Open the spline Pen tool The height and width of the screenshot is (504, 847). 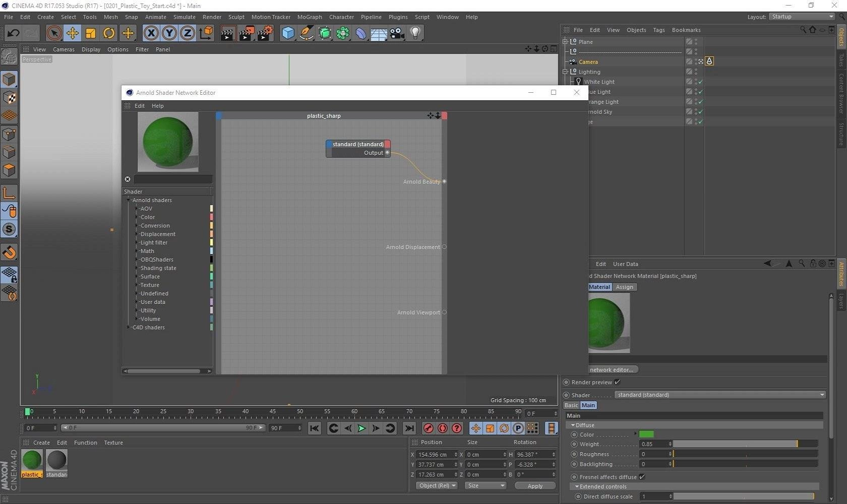(306, 33)
